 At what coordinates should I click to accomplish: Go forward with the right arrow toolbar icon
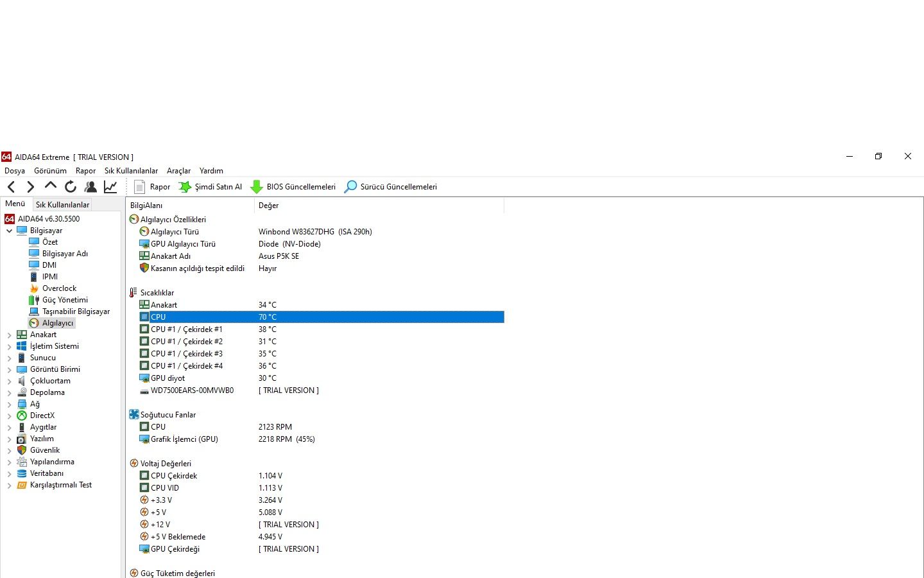click(30, 187)
